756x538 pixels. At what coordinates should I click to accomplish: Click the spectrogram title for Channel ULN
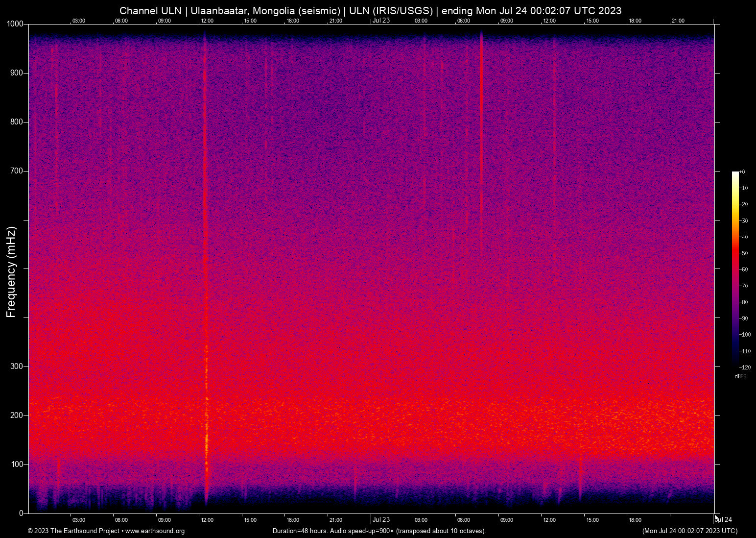click(370, 11)
